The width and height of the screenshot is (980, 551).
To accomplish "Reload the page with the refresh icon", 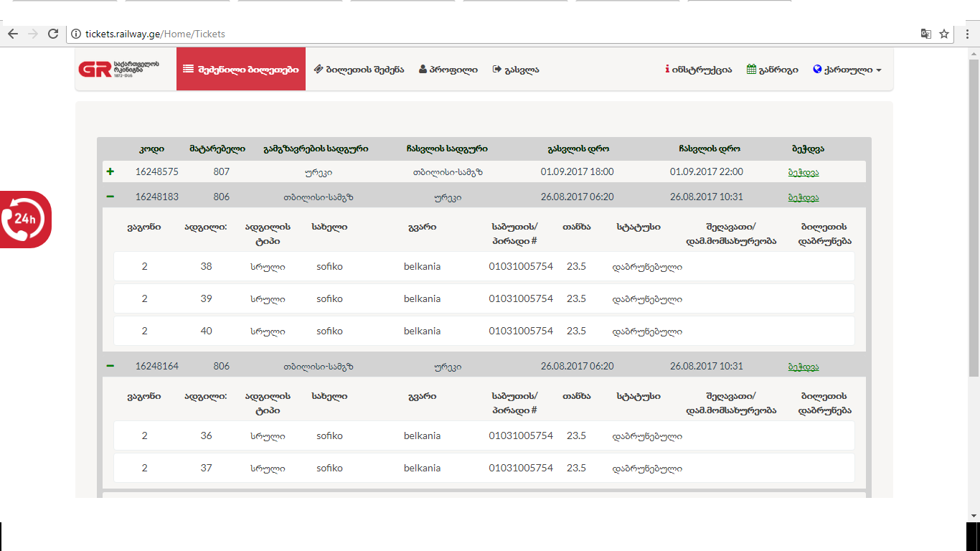I will coord(52,34).
